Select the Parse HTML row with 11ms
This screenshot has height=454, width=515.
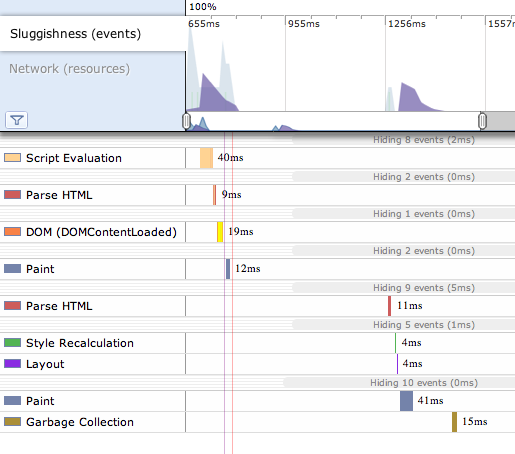(x=257, y=306)
